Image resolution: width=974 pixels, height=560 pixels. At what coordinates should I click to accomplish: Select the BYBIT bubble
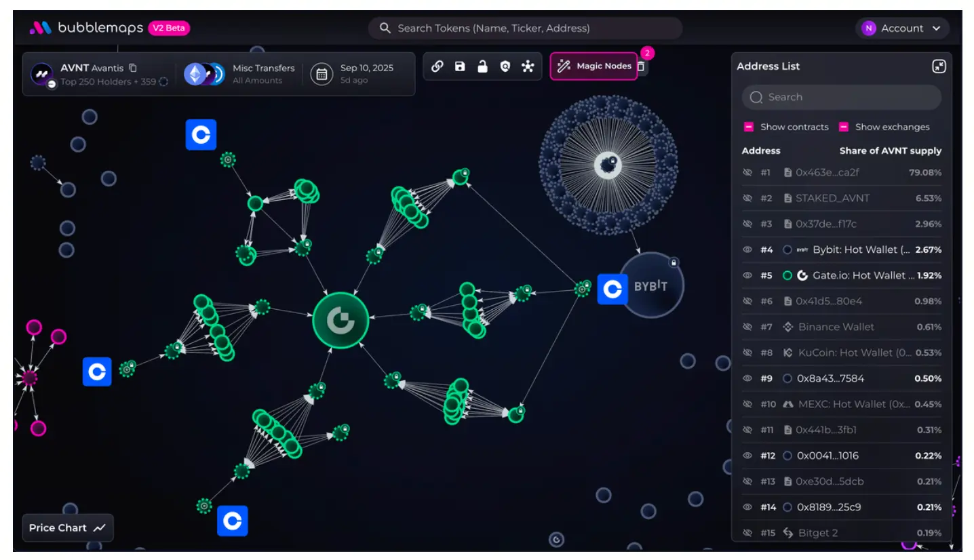click(651, 285)
